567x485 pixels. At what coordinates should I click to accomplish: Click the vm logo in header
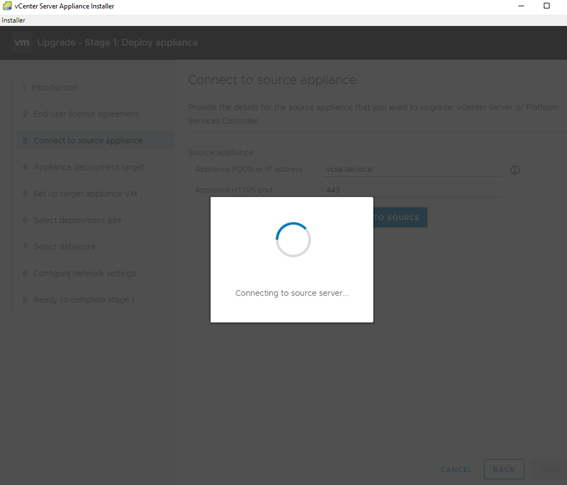pyautogui.click(x=22, y=43)
